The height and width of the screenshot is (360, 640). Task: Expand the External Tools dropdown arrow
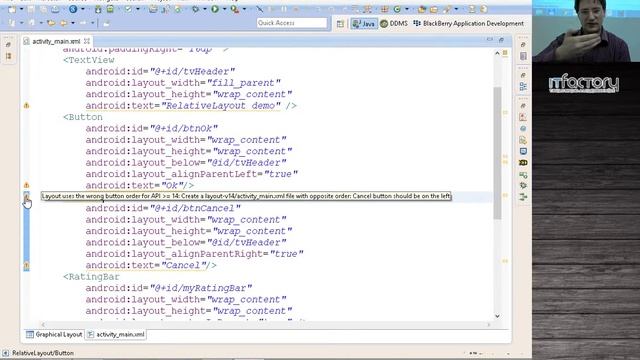[x=244, y=9]
